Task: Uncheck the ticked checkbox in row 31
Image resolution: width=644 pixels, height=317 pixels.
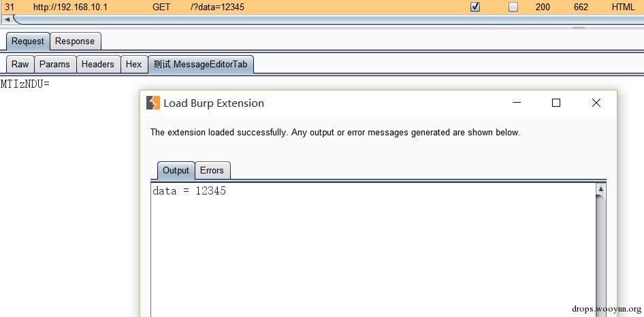Action: (475, 7)
